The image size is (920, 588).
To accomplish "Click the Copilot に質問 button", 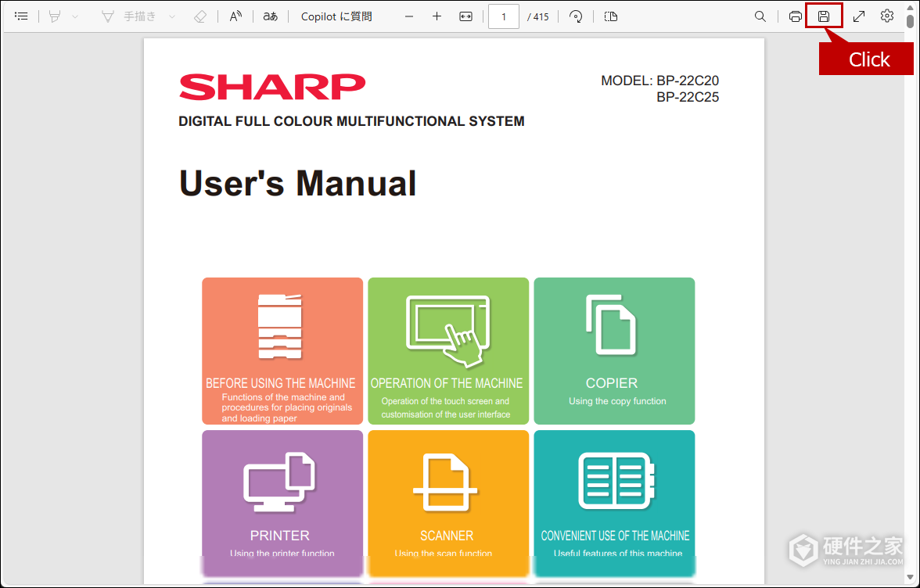I will pyautogui.click(x=336, y=16).
